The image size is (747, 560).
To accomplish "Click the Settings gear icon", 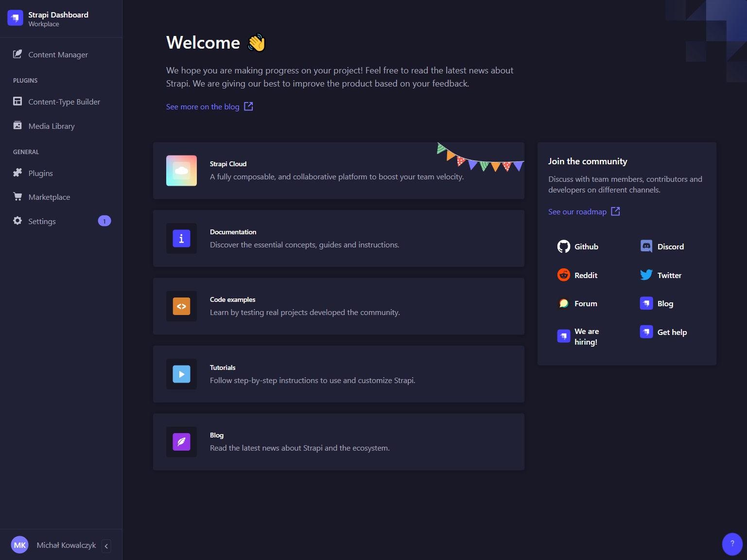I will [x=17, y=221].
